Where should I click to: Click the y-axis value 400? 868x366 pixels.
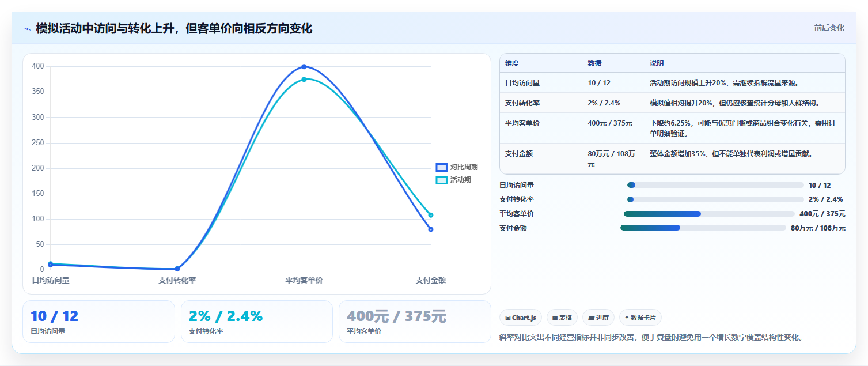(38, 66)
